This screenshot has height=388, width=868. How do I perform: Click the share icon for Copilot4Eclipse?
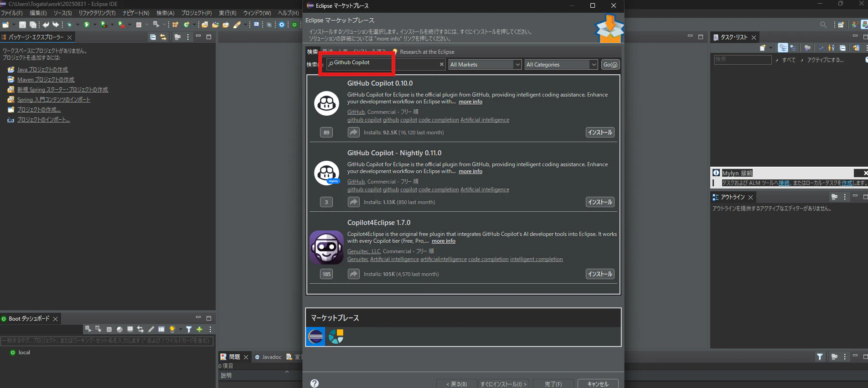point(354,274)
